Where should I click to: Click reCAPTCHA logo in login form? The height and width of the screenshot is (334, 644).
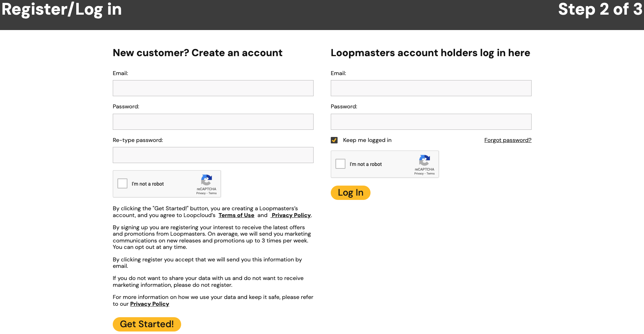[x=424, y=160]
